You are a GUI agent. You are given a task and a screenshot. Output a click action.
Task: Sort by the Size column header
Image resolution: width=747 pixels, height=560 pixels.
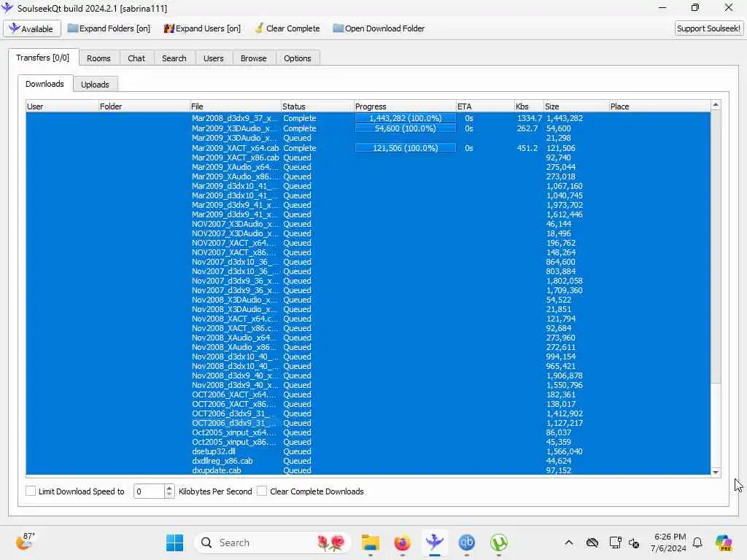coord(576,106)
